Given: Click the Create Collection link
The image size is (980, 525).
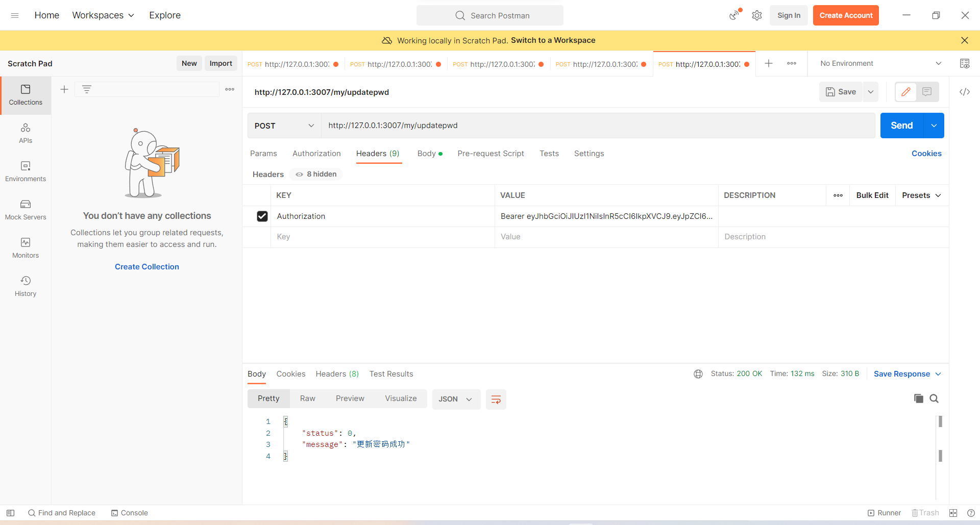Looking at the screenshot, I should [x=147, y=267].
